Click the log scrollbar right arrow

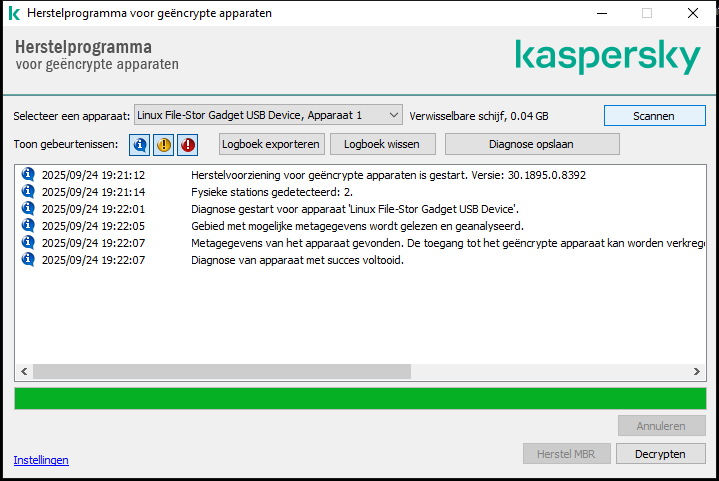tap(697, 371)
